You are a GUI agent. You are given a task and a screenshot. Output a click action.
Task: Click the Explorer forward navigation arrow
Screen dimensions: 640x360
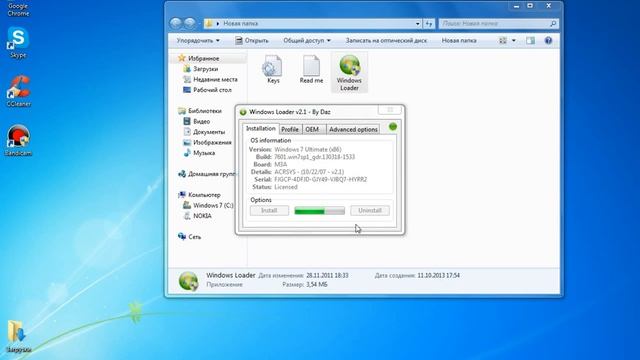point(190,23)
